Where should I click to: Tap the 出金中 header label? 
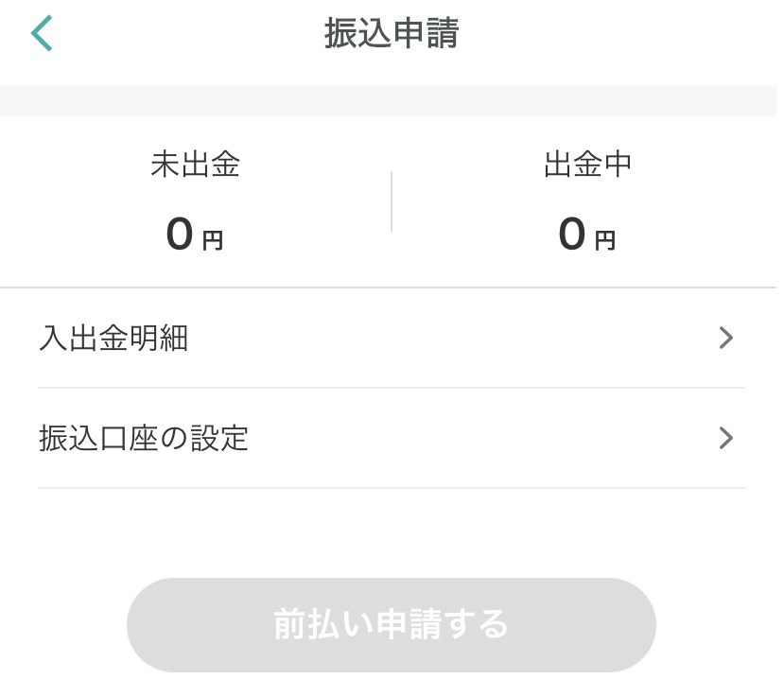pyautogui.click(x=587, y=165)
